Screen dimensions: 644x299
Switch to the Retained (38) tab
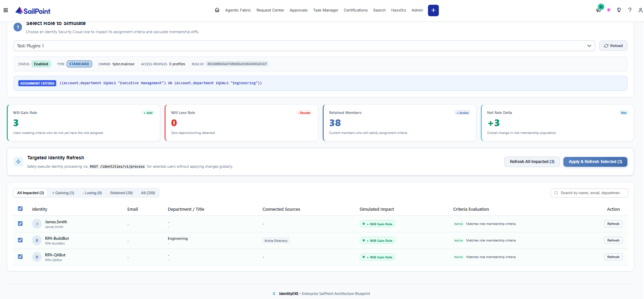(121, 193)
